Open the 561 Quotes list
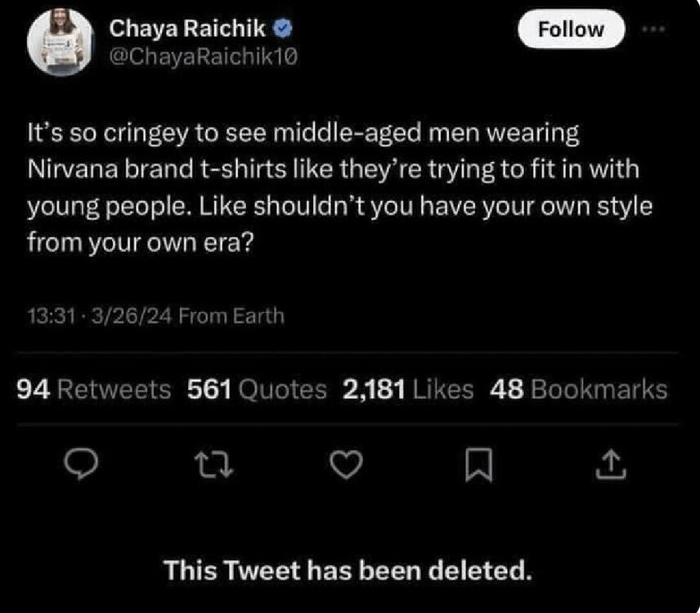 pyautogui.click(x=257, y=390)
